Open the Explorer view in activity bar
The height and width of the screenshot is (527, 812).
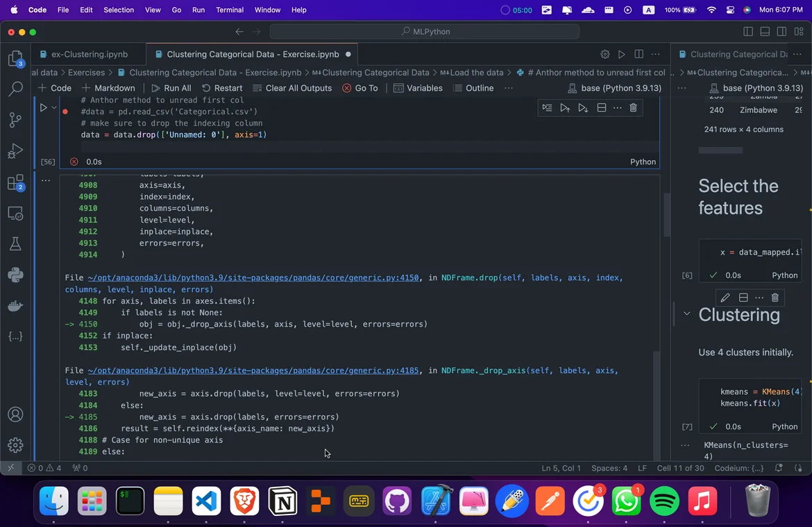(x=15, y=59)
